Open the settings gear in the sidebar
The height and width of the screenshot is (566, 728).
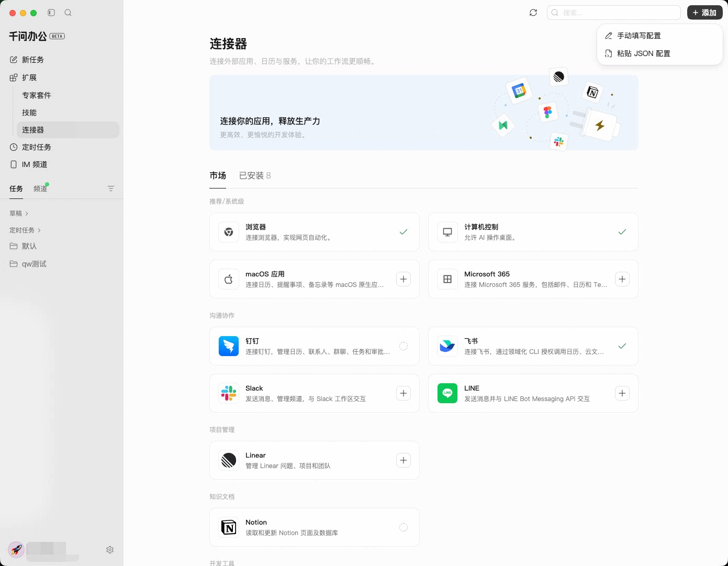[110, 550]
